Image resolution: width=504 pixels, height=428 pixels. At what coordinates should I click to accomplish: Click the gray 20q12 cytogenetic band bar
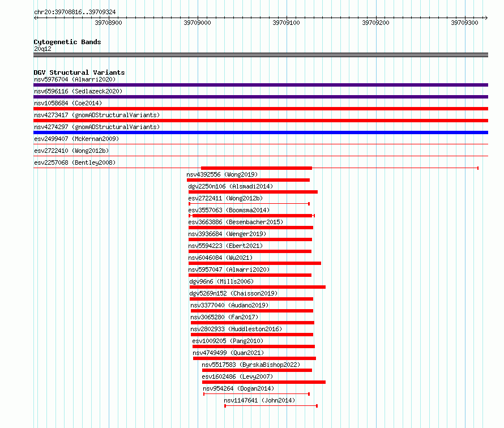260,55
